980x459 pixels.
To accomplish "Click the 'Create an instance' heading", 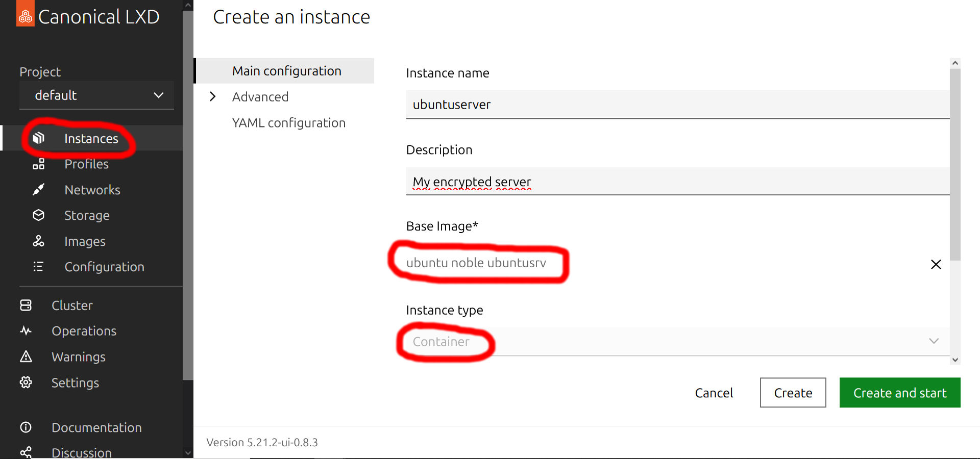I will [291, 17].
